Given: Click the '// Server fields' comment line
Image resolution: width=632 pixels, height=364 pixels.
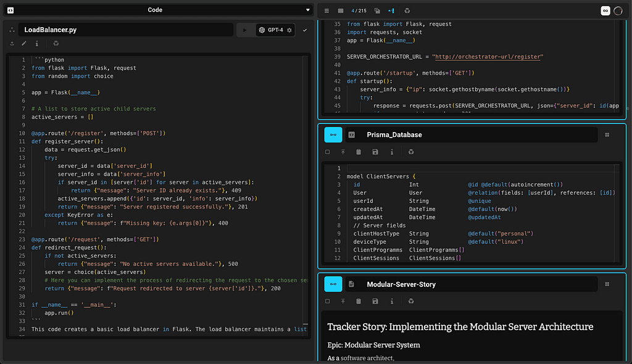Looking at the screenshot, I should pos(380,225).
